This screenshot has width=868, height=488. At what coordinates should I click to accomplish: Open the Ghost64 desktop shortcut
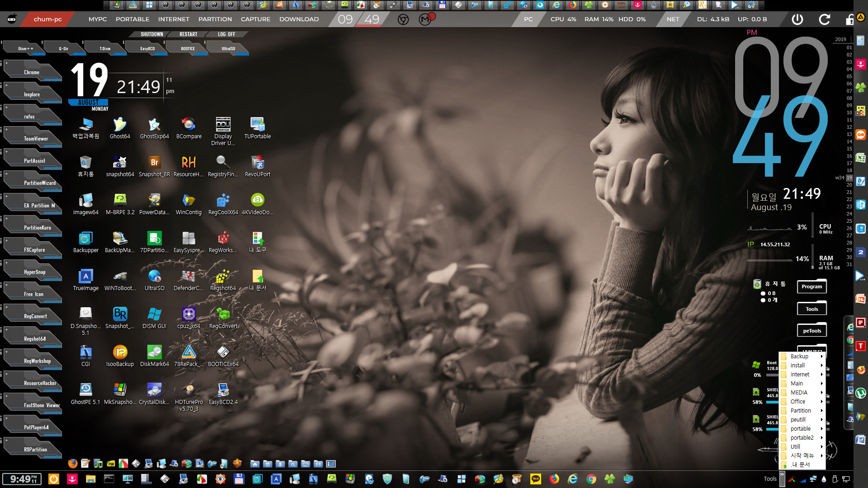(x=120, y=128)
